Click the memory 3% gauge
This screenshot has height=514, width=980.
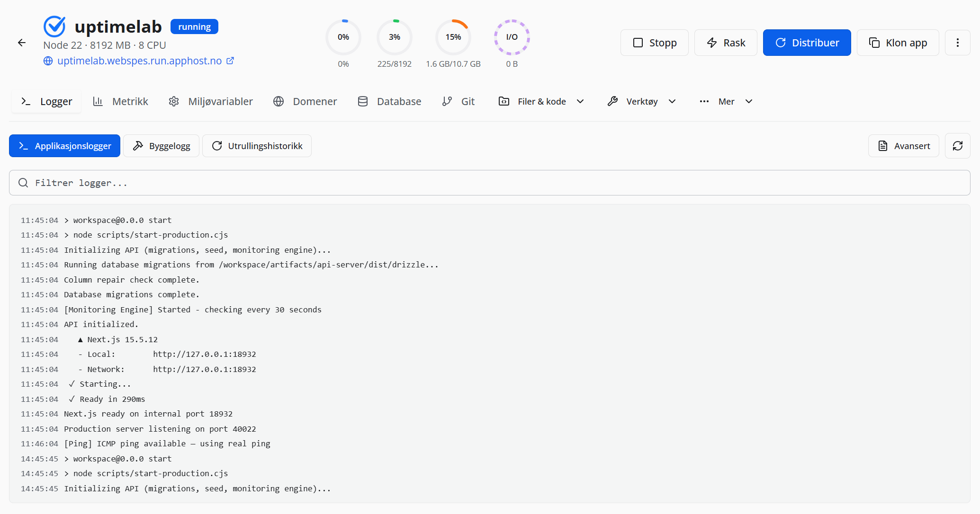coord(395,37)
